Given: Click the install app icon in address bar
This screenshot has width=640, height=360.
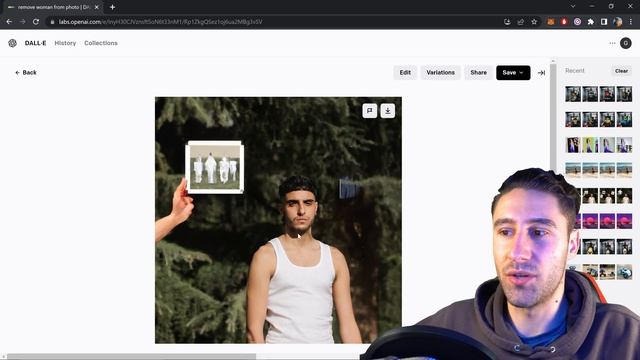Looking at the screenshot, I should pos(507,22).
